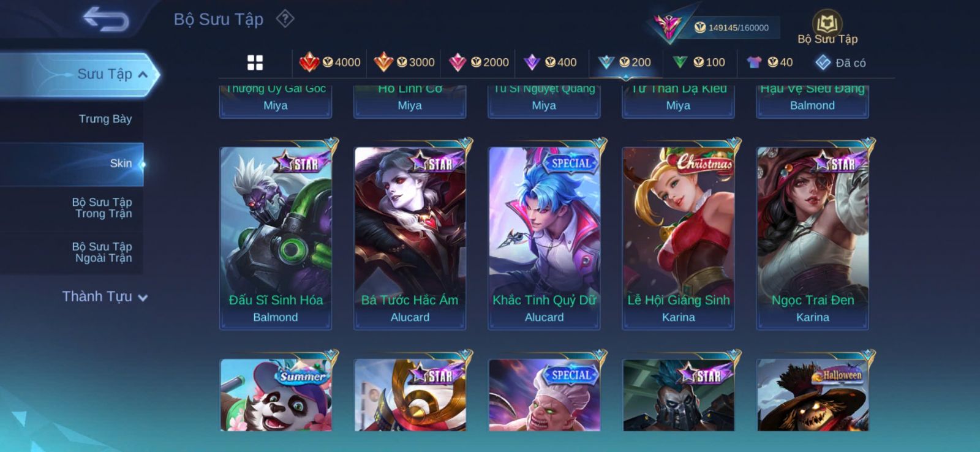
Task: Click the back arrow icon
Action: pyautogui.click(x=105, y=19)
